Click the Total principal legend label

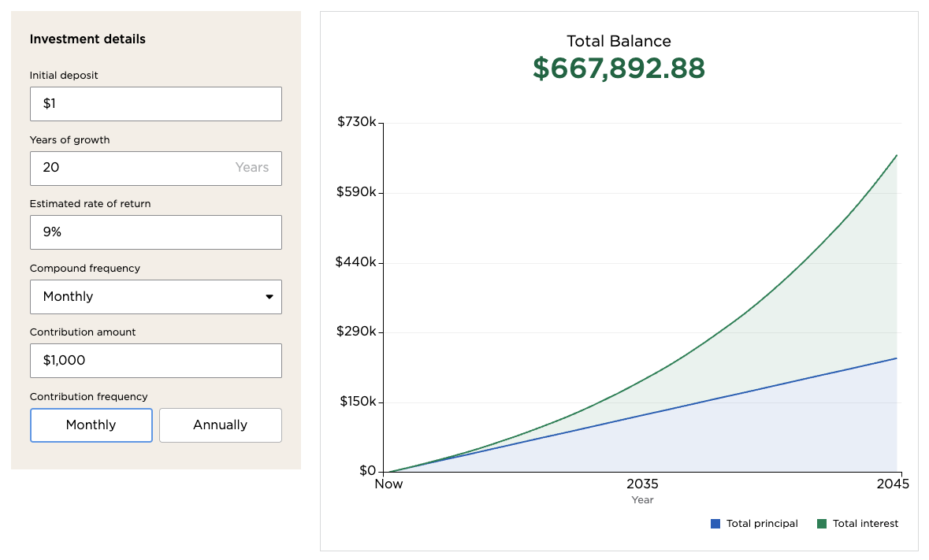762,524
